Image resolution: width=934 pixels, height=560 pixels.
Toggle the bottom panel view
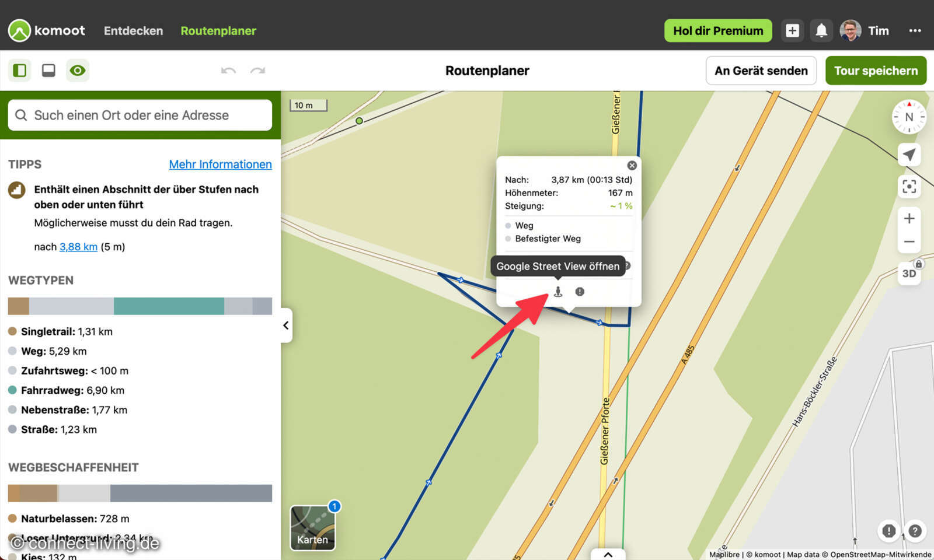click(48, 70)
